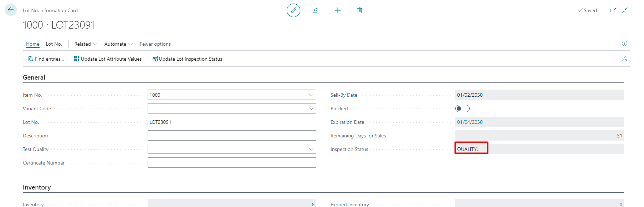Click the Remaining Days for Sales value 31
The width and height of the screenshot is (644, 207).
tap(619, 136)
